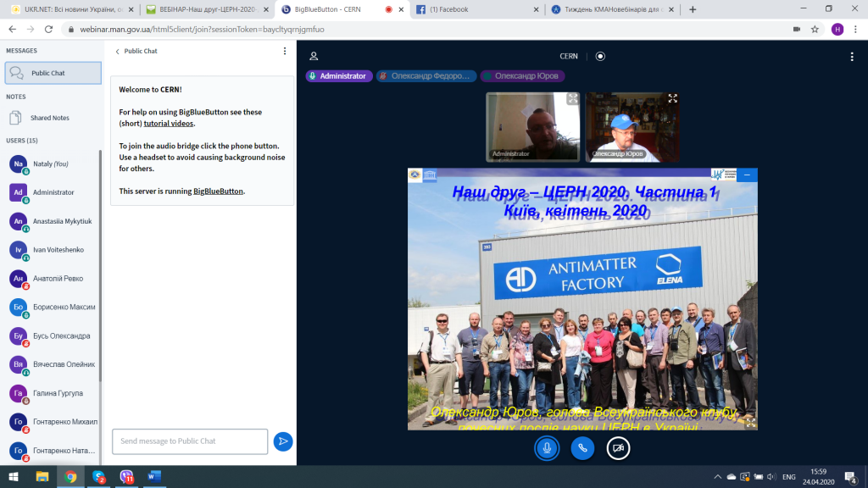
Task: Select user Галина Гургула
Action: tap(52, 393)
